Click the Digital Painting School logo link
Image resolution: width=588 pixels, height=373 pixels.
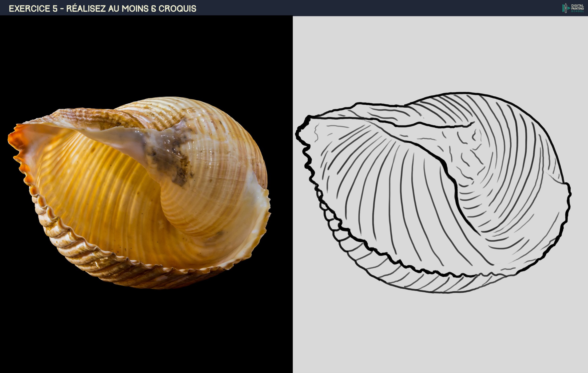tap(571, 8)
